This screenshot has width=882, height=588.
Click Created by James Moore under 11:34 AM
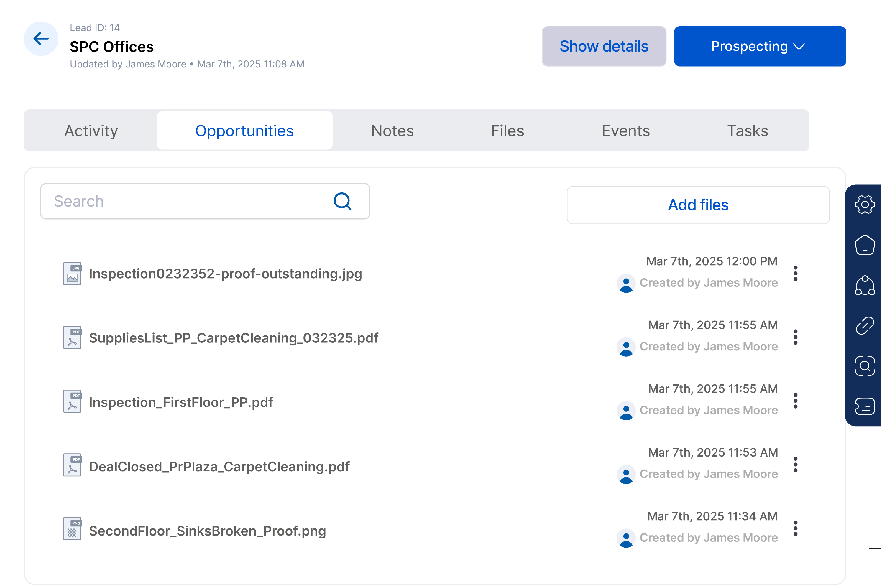tap(709, 538)
